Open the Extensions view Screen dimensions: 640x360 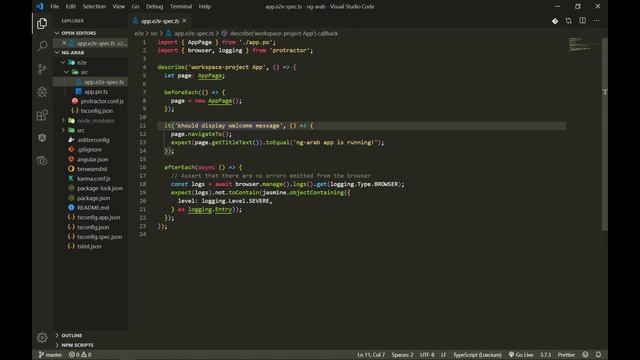coord(42,115)
